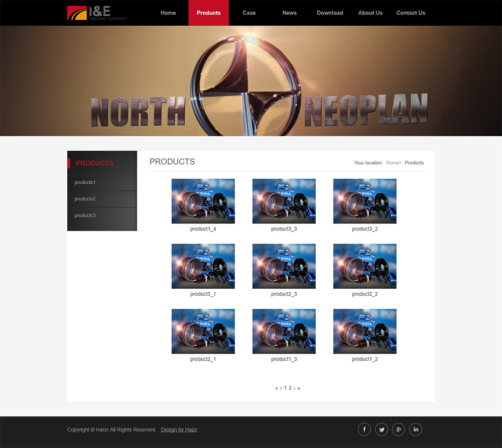Open the product3_2 thumbnail image
502x448 pixels.
coord(364,201)
